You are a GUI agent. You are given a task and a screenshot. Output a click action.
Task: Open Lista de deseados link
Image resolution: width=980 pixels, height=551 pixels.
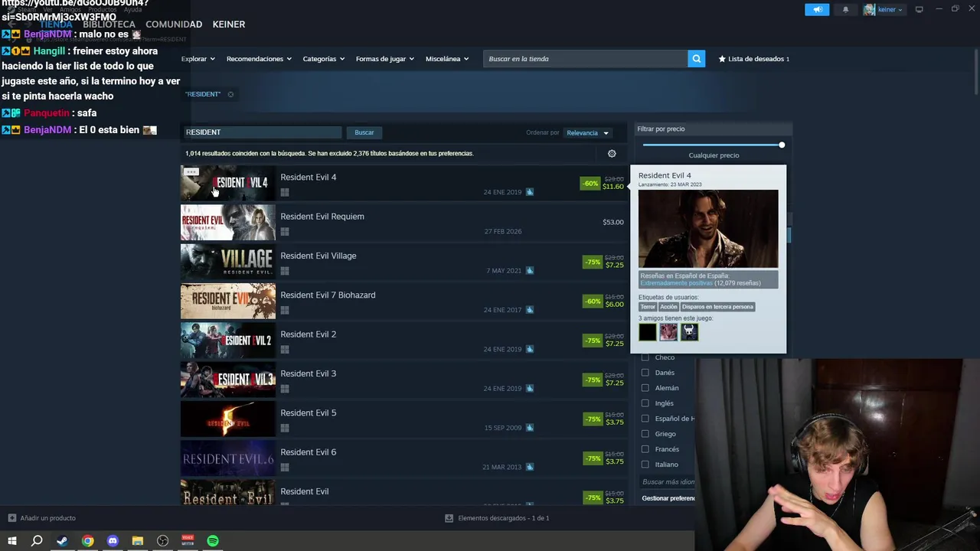[x=753, y=59]
